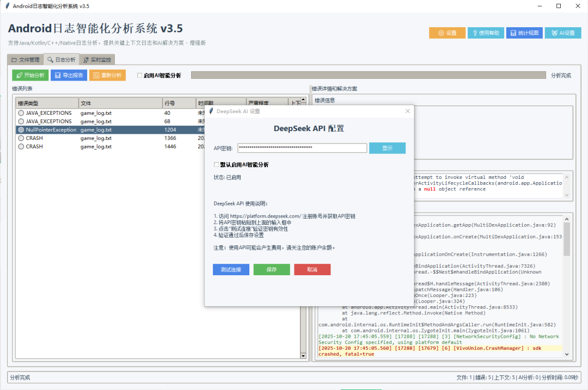Click the 时间戳 column header
Screen dimensions: 588x390
click(x=221, y=103)
